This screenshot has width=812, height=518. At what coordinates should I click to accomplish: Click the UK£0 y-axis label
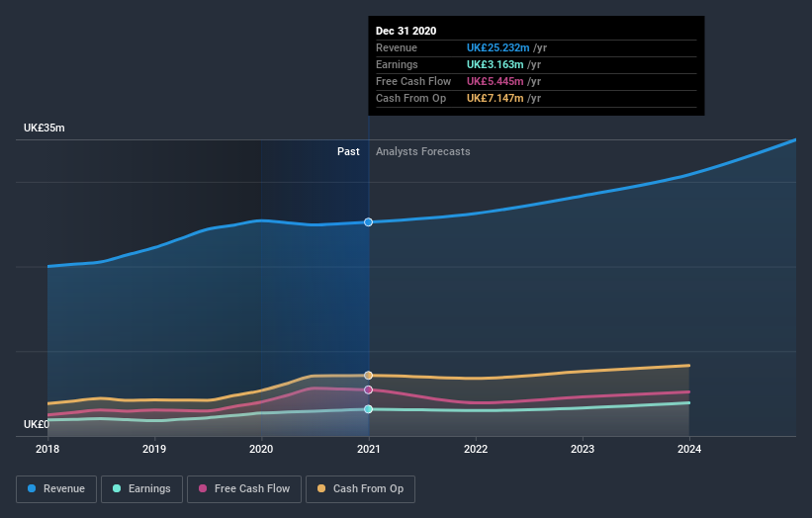pyautogui.click(x=37, y=424)
